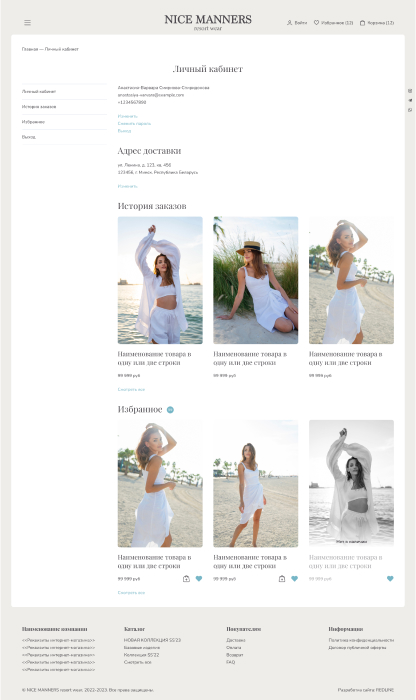The width and height of the screenshot is (416, 700).
Task: Open the shopping cart icon in header
Action: coord(362,22)
